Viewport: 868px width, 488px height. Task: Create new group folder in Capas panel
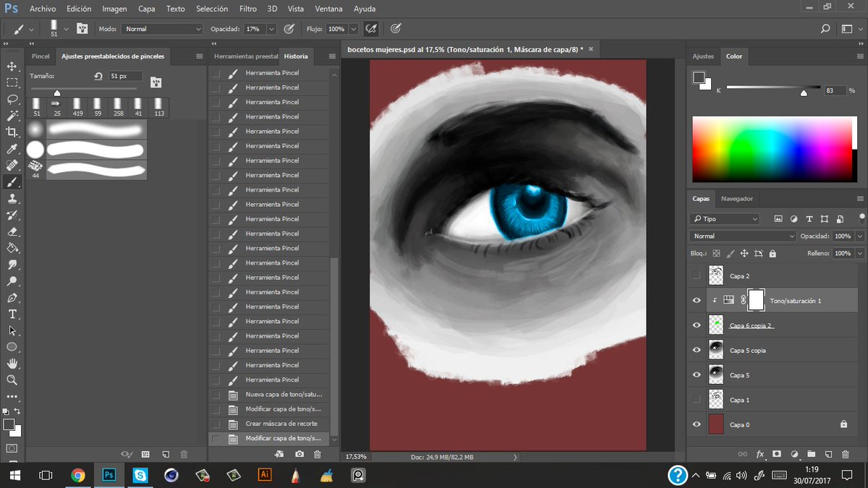point(811,454)
